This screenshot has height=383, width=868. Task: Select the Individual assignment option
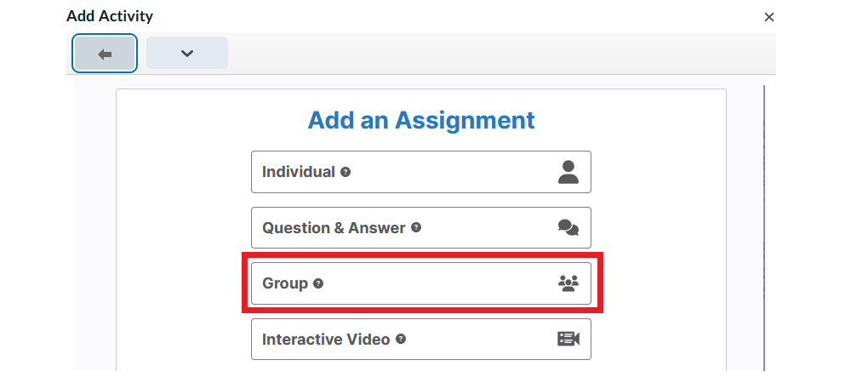(420, 172)
